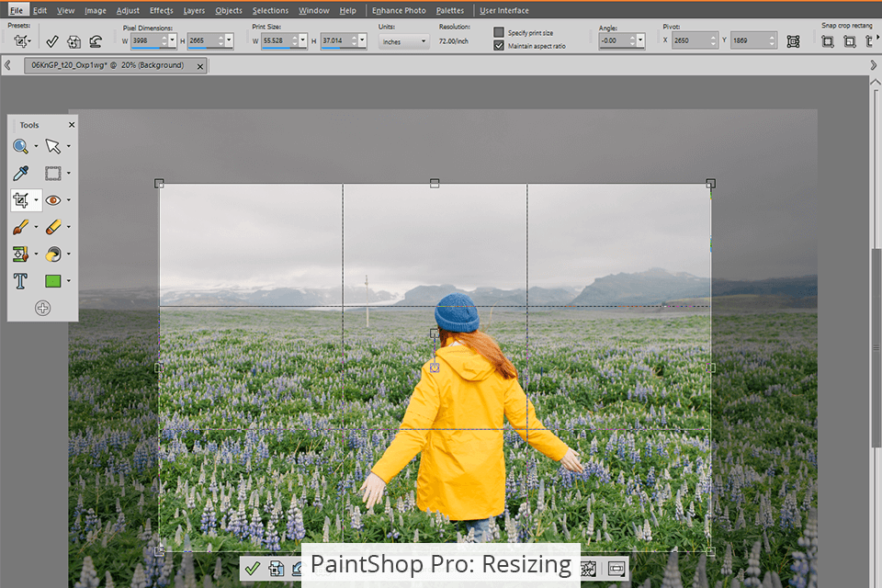The width and height of the screenshot is (882, 588).
Task: Click the green rectangle shape tool swatch
Action: coord(53,281)
